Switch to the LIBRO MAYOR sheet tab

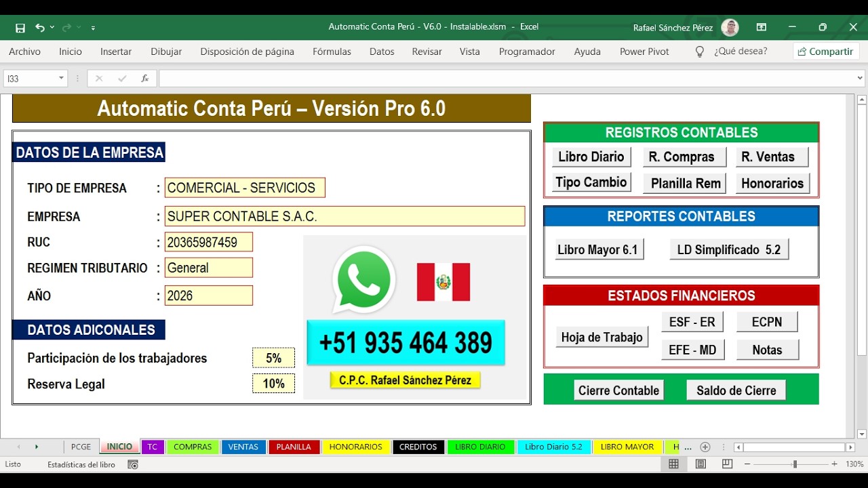point(627,447)
